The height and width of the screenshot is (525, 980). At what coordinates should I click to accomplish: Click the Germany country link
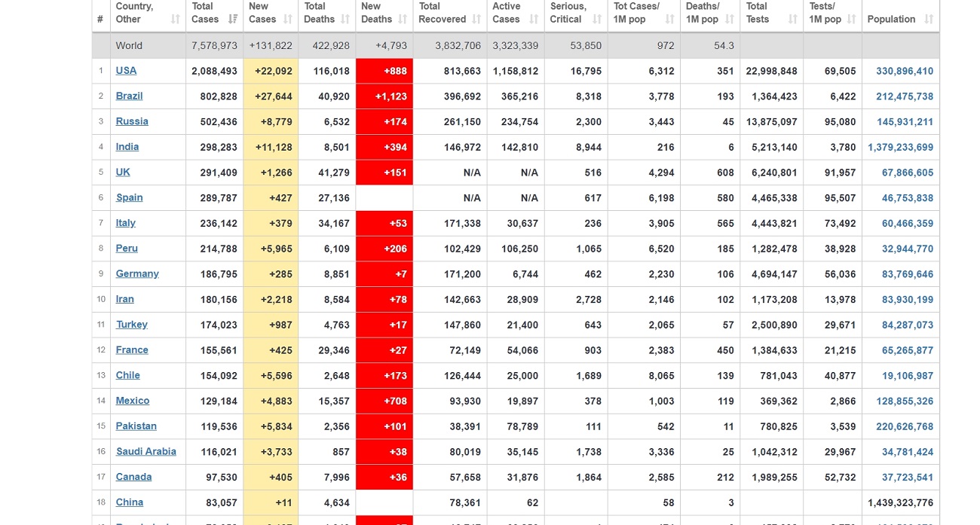tap(137, 274)
